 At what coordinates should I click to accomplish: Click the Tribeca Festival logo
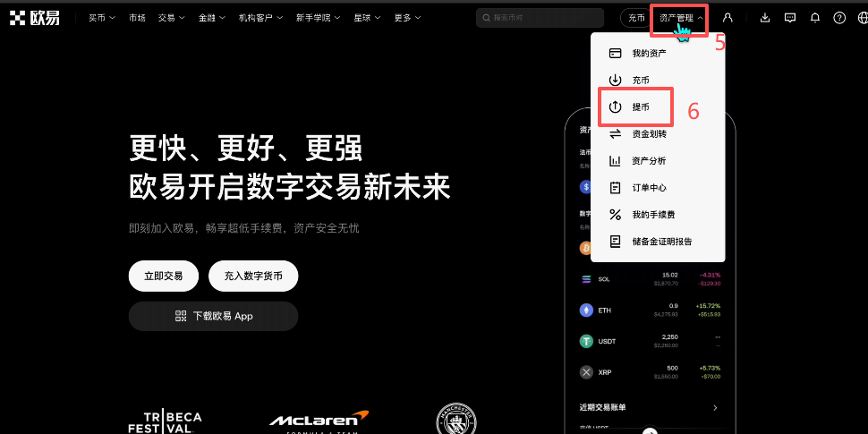165,422
